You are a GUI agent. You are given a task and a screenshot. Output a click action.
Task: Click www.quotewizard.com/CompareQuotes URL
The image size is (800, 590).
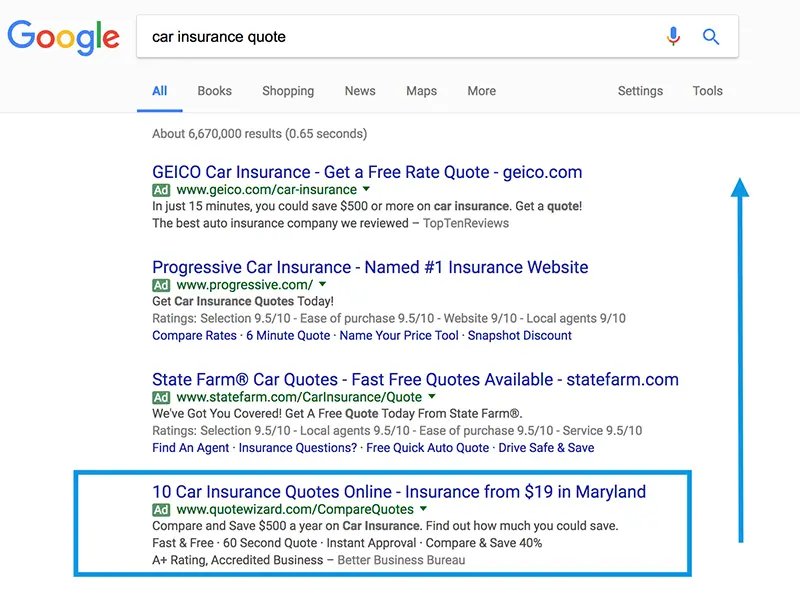295,509
